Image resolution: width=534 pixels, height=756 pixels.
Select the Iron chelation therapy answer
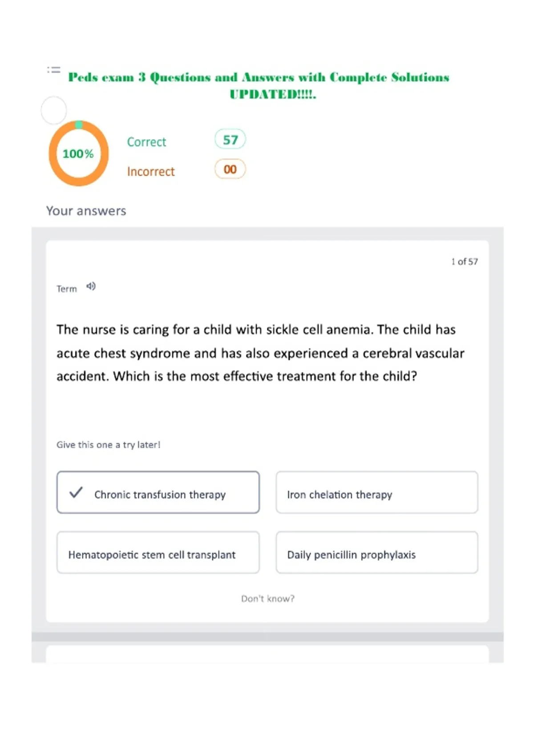[377, 492]
